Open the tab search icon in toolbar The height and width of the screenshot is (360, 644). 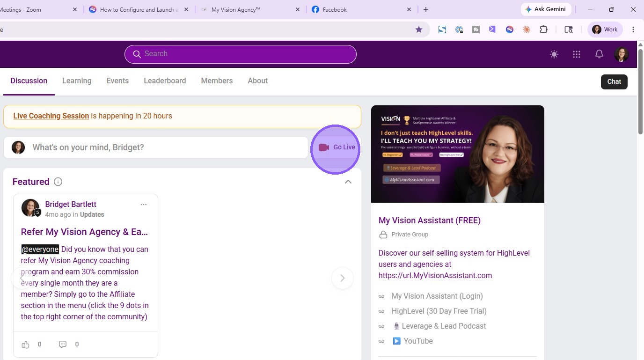[x=569, y=29]
